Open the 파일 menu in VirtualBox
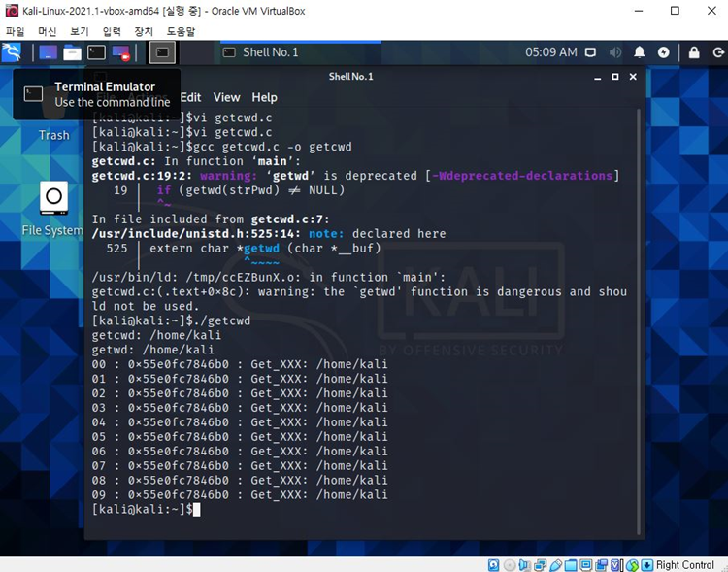728x572 pixels. coord(15,31)
